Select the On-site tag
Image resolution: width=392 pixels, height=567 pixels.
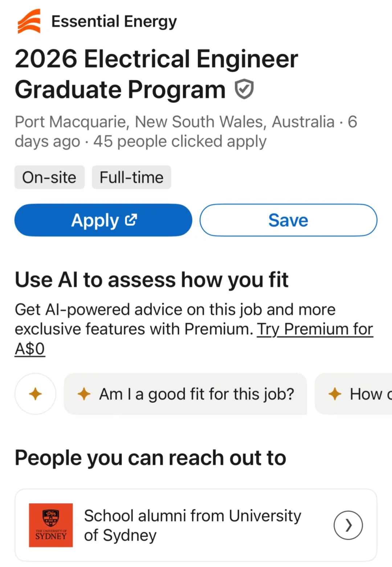[49, 178]
